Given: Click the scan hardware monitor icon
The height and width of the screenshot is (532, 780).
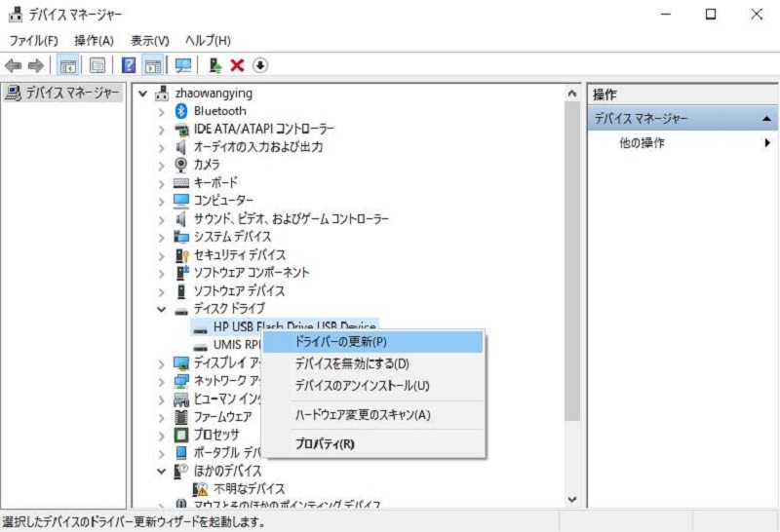Looking at the screenshot, I should coord(182,65).
